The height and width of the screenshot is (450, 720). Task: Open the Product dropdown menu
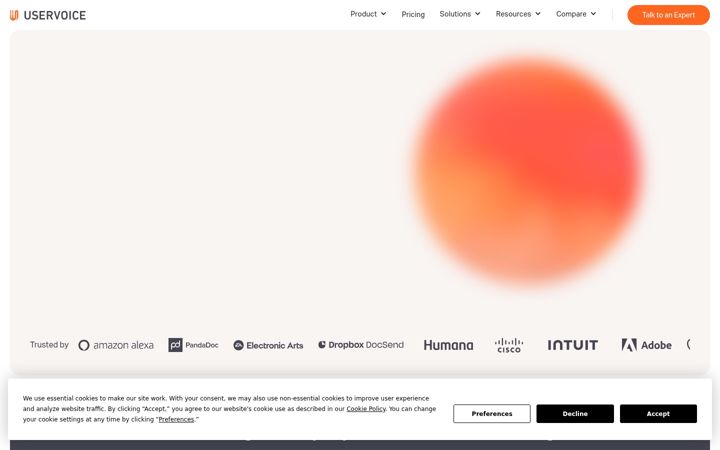[368, 14]
